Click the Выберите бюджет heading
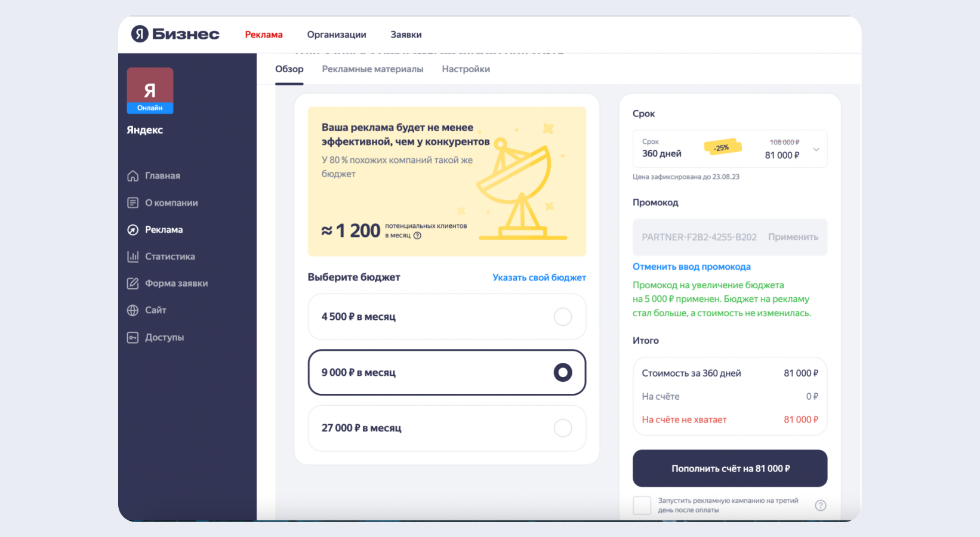This screenshot has height=537, width=980. [354, 277]
